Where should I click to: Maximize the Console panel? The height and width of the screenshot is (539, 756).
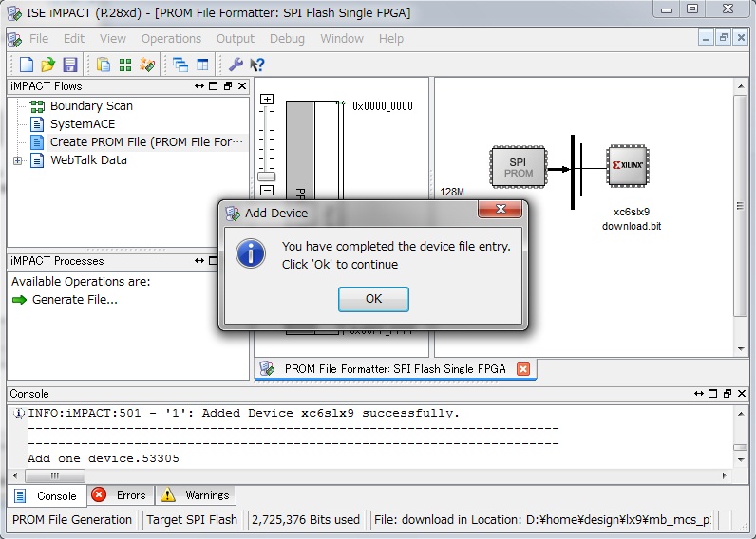click(712, 394)
